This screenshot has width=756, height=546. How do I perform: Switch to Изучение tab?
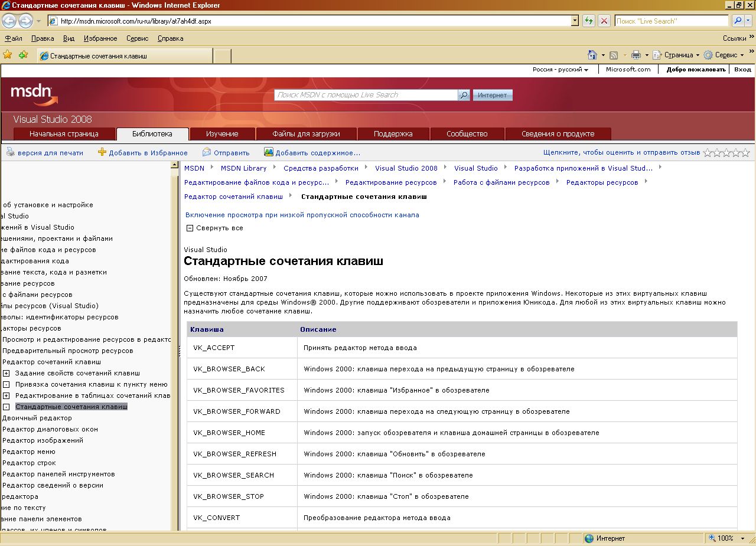[222, 134]
